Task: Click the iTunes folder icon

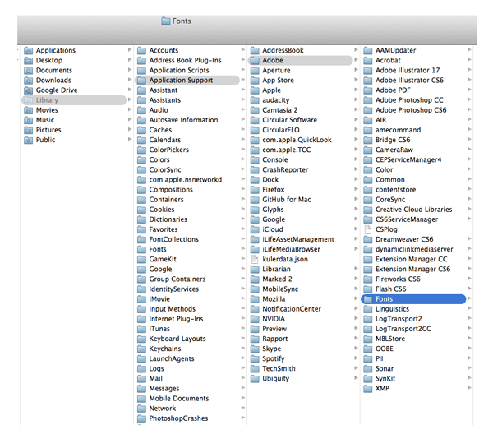Action: pos(142,329)
